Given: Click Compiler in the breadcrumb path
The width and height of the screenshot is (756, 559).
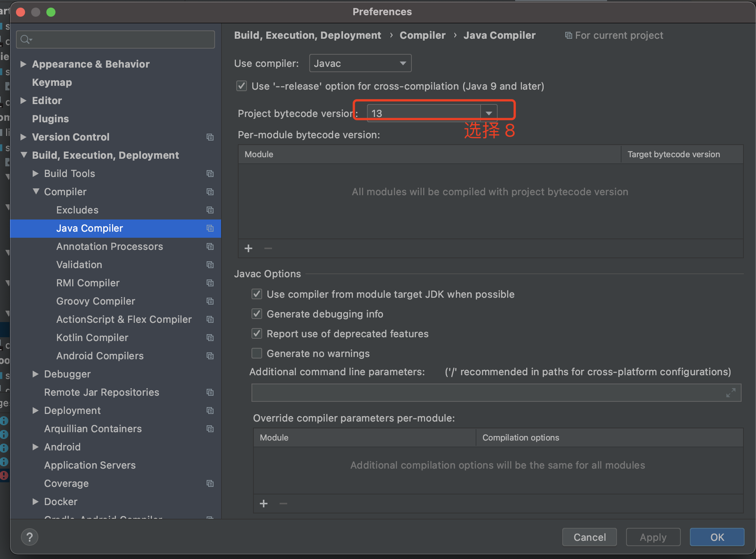Looking at the screenshot, I should point(422,35).
